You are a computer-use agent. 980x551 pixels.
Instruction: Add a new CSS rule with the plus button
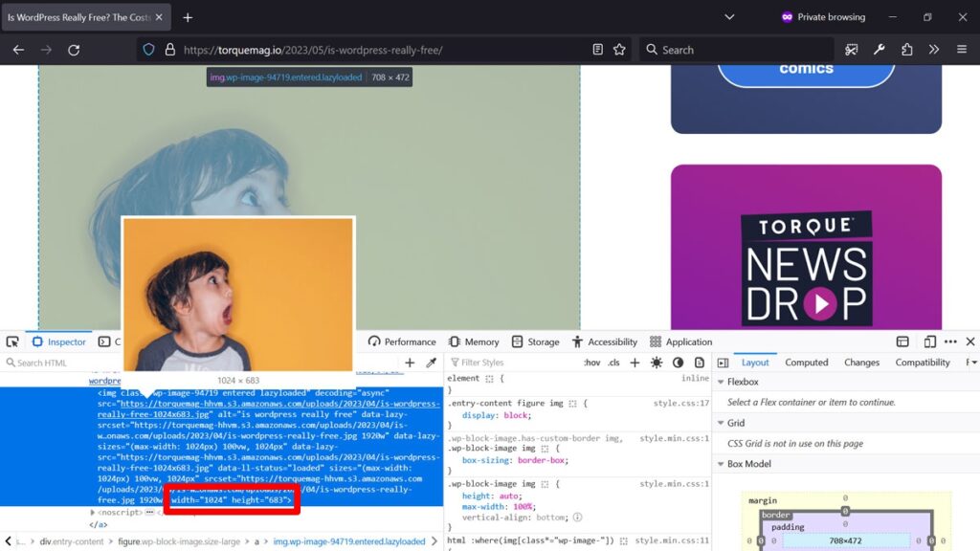tap(635, 363)
